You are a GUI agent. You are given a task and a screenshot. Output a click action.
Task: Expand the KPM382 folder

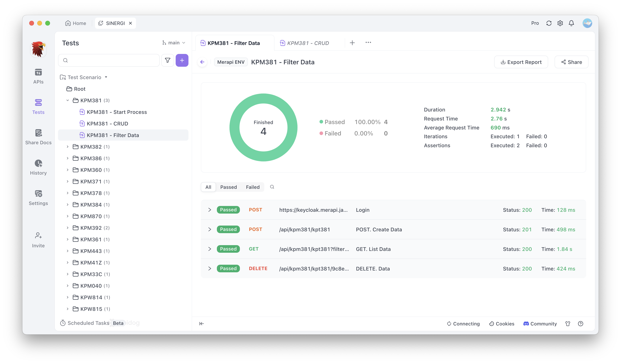(x=67, y=147)
